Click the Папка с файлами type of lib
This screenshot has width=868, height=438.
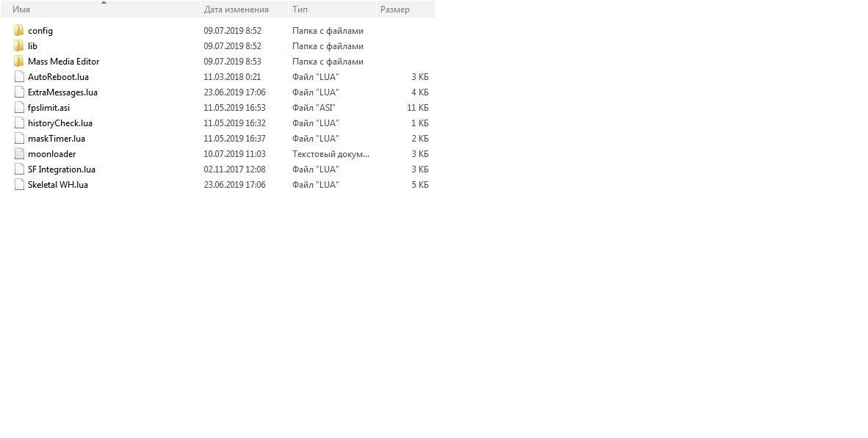(328, 46)
